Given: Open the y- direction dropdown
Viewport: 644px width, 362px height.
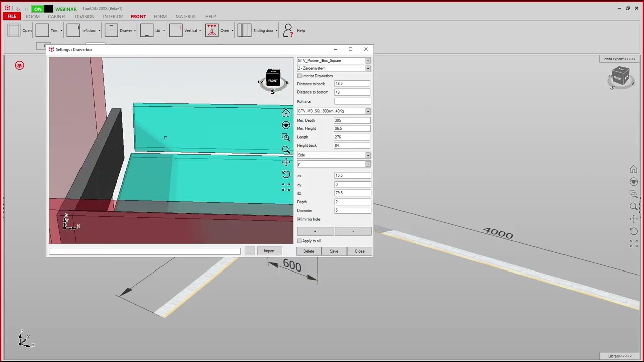Looking at the screenshot, I should pyautogui.click(x=368, y=164).
